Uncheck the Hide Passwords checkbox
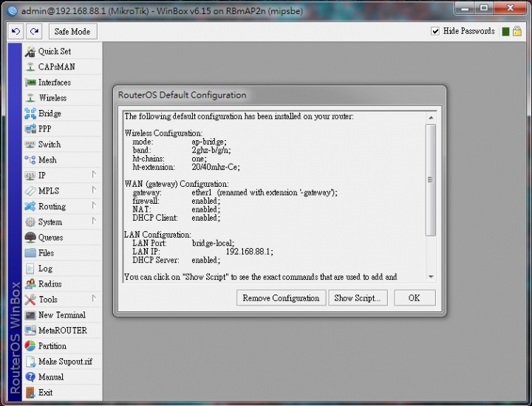 pos(435,31)
